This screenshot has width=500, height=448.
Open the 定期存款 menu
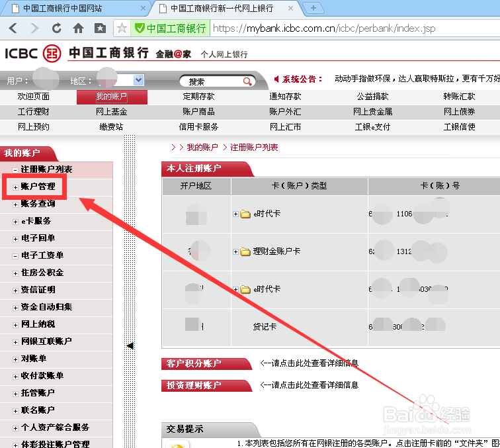198,97
